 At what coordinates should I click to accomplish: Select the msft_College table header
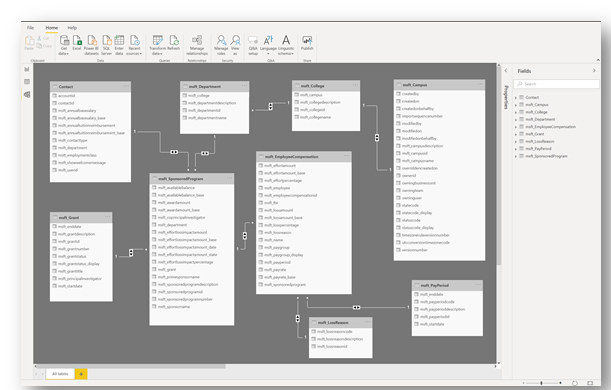coord(326,85)
